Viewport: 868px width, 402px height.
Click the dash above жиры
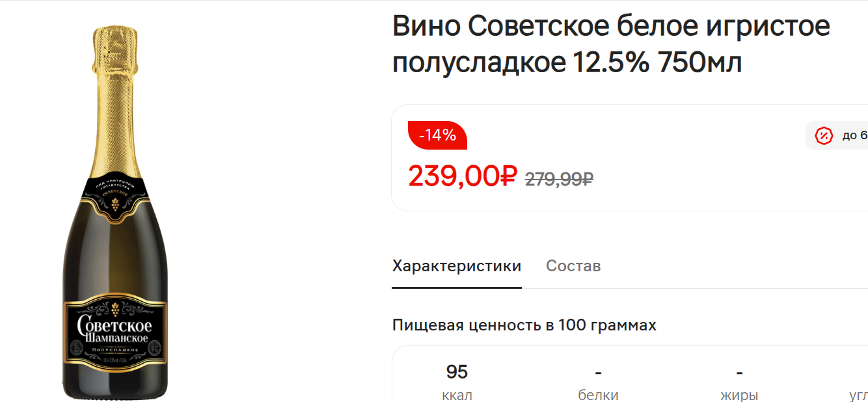739,373
